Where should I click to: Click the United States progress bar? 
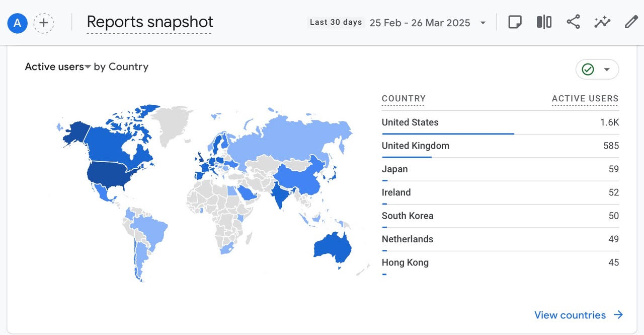point(448,133)
